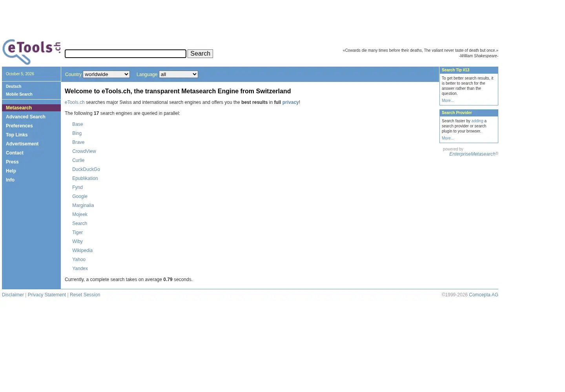Screen dimensions: 565x392
Task: Open the Disclaimer footer link
Action: 13,295
